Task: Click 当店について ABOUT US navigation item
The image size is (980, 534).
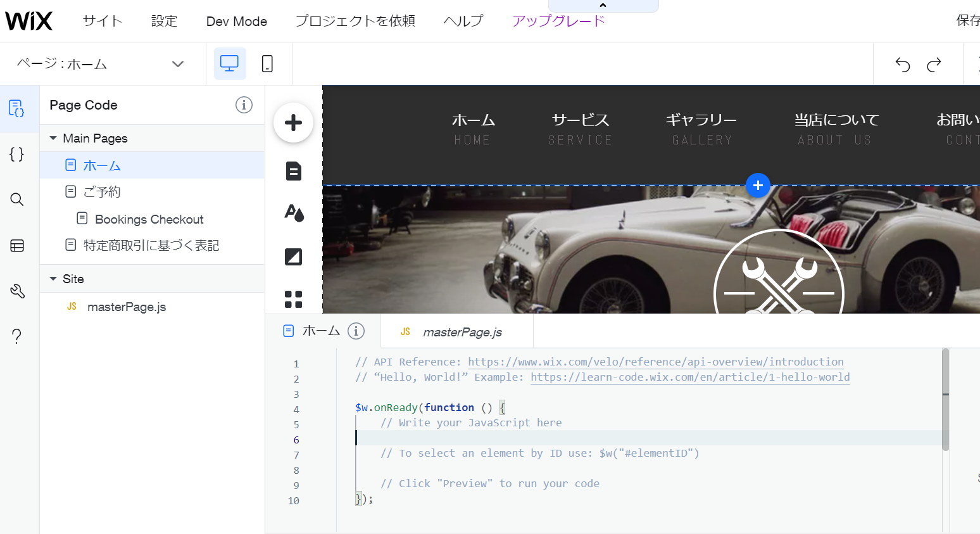Action: pyautogui.click(x=836, y=129)
